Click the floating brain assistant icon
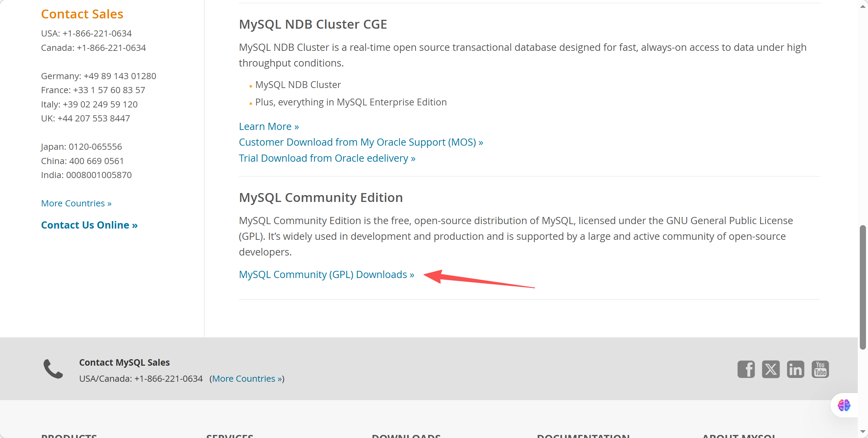 click(844, 405)
